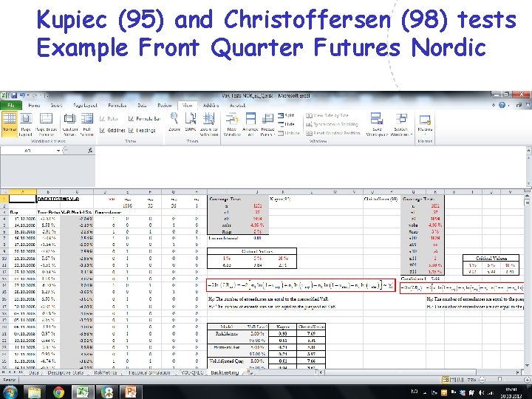Open Switch Windows dropdown
Viewport: 532px width, 399px height.
pyautogui.click(x=401, y=124)
